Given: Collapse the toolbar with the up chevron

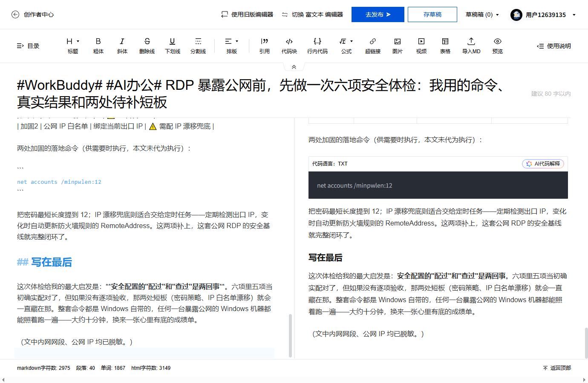Looking at the screenshot, I should (294, 67).
